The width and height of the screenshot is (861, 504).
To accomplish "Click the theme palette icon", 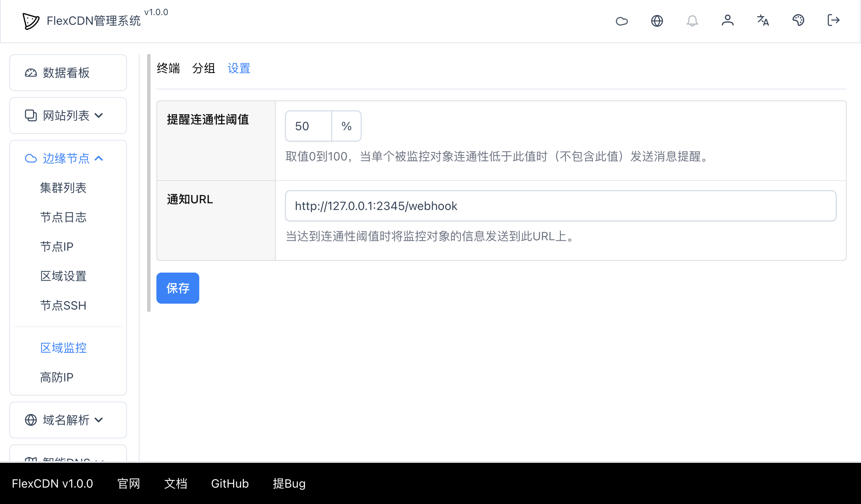I will click(798, 21).
